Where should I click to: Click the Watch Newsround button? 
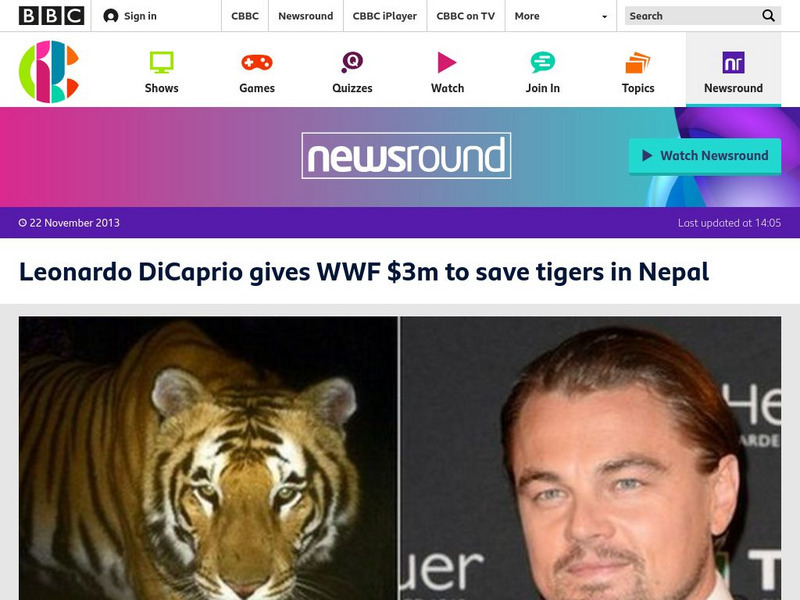point(705,156)
